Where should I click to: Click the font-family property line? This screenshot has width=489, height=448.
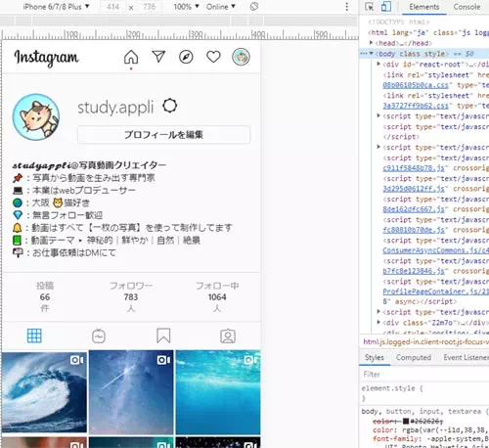(x=430, y=439)
